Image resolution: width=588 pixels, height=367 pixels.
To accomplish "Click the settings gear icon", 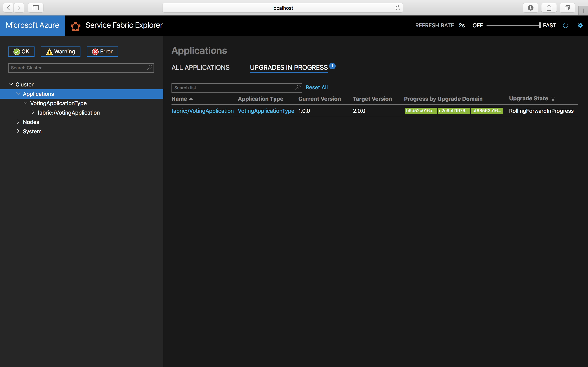I will click(x=580, y=25).
